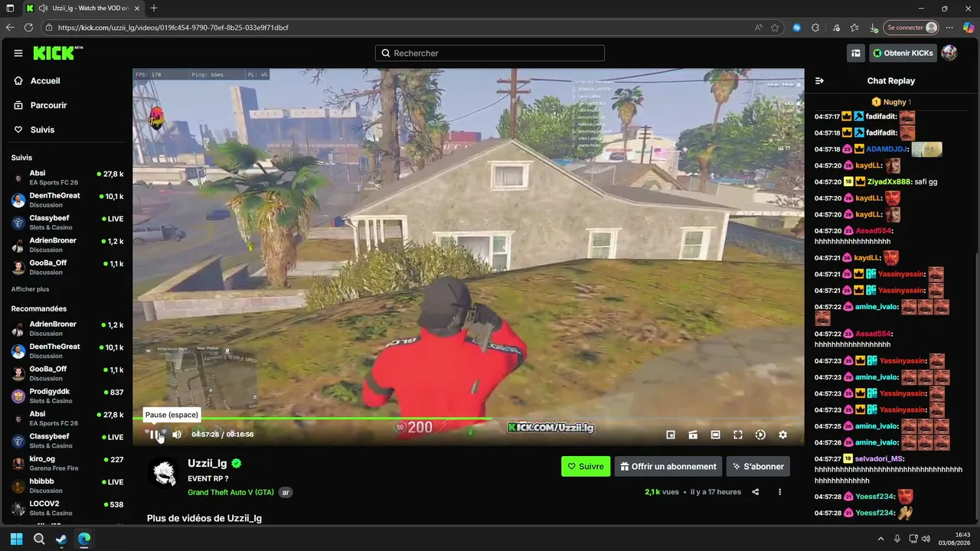This screenshot has width=980, height=551.
Task: Click username ADAMDJDJ in chat replay
Action: [x=887, y=149]
